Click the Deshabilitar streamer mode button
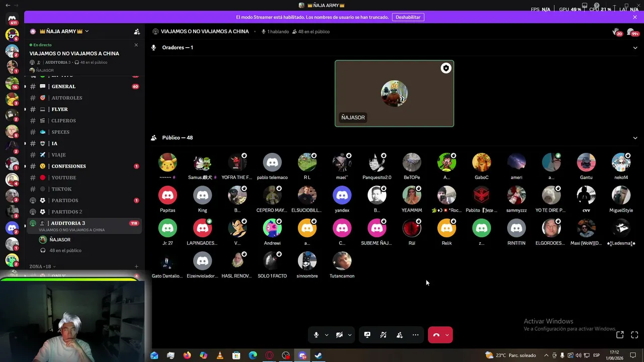The width and height of the screenshot is (644, 362). tap(408, 17)
